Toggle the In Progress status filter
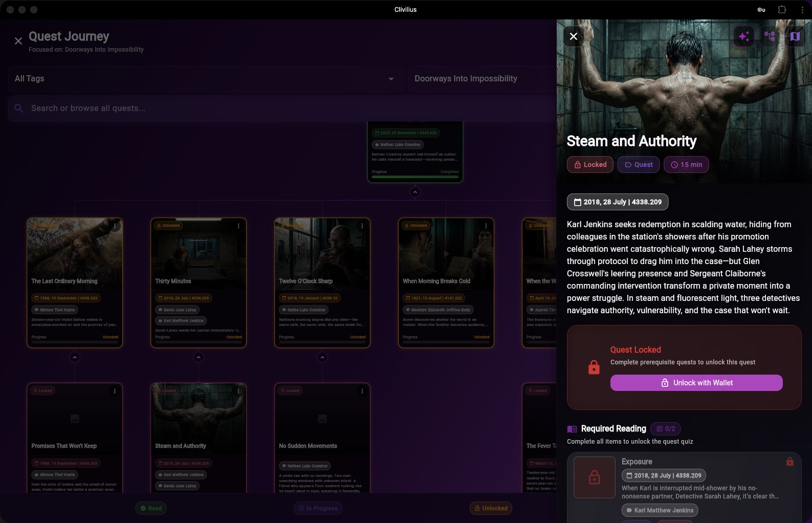Viewport: 812px width, 523px height. (318, 508)
